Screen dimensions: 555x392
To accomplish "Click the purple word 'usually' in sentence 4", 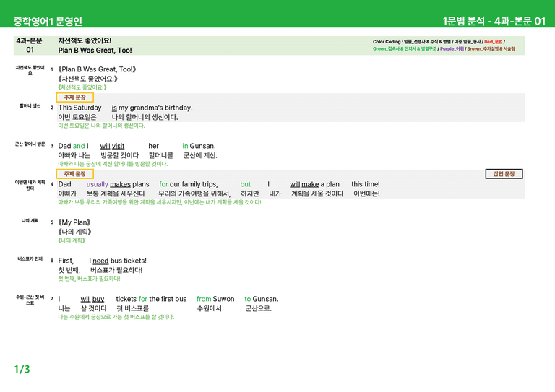I will click(x=97, y=184).
